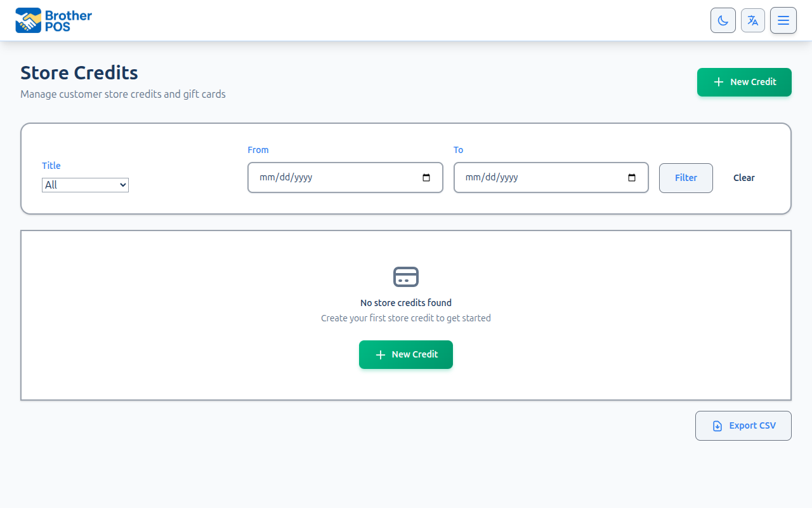Click the download icon on Export CSV
The width and height of the screenshot is (812, 508).
coord(717,425)
